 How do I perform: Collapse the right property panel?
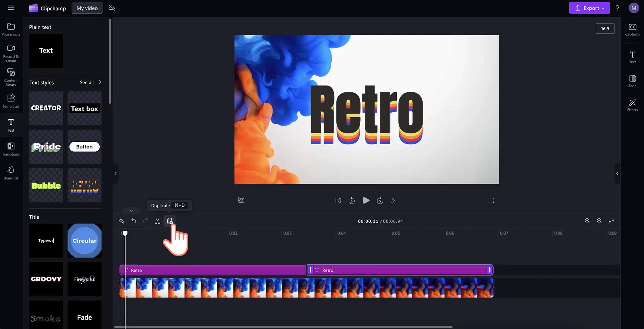click(x=617, y=173)
